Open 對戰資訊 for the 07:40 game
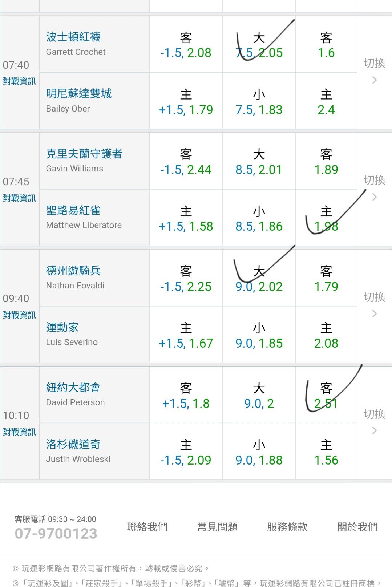 [x=19, y=81]
